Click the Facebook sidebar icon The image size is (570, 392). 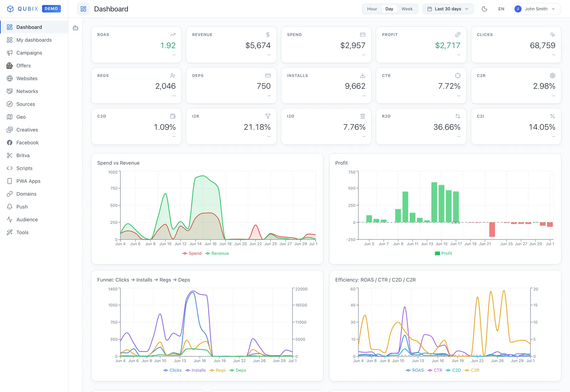tap(10, 143)
